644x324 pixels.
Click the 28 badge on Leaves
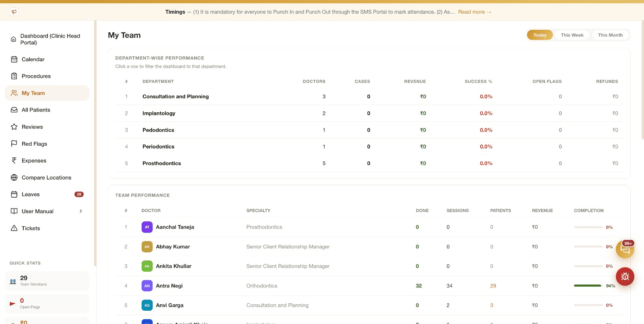pos(79,194)
